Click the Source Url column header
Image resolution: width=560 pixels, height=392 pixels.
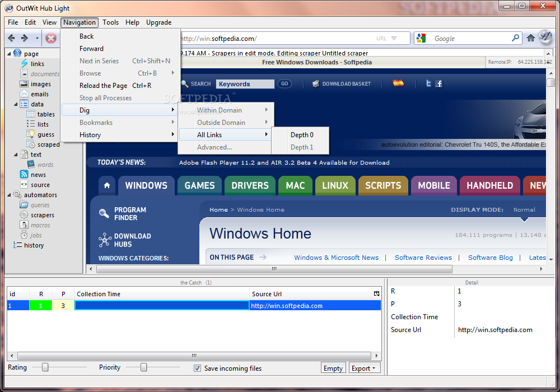click(311, 294)
